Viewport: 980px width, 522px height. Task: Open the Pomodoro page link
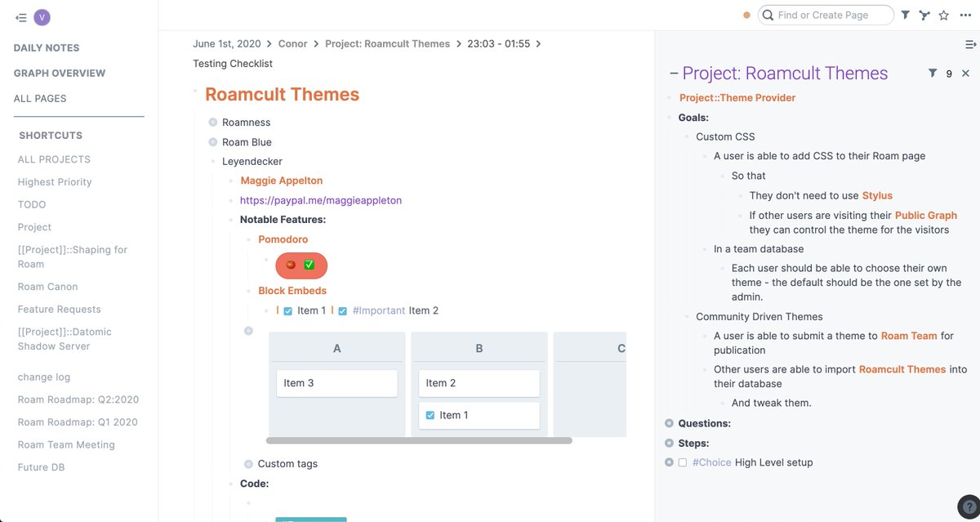(283, 239)
